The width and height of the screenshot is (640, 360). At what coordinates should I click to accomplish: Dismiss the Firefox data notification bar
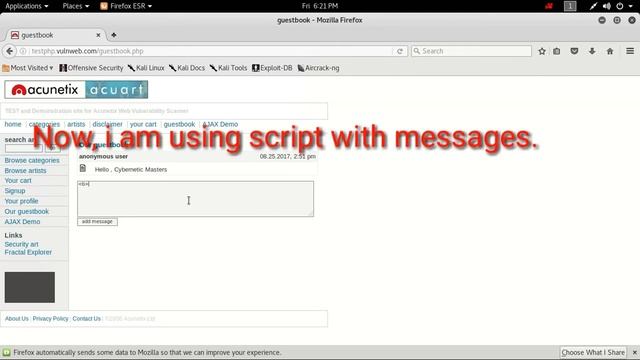634,352
